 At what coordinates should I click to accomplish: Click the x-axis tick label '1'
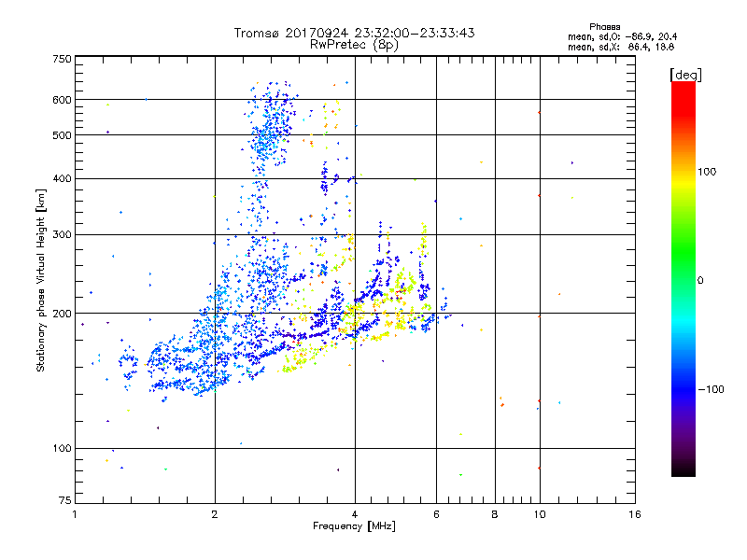click(x=75, y=514)
